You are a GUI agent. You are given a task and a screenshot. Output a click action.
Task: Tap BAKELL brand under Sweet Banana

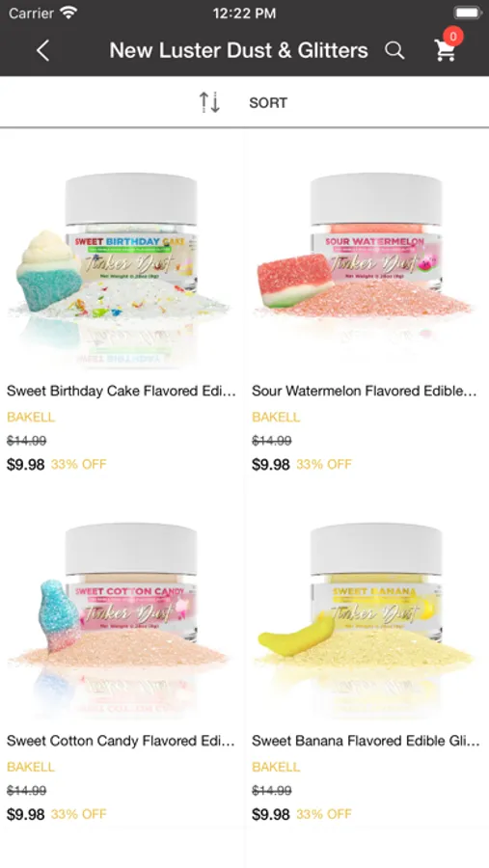pos(276,767)
